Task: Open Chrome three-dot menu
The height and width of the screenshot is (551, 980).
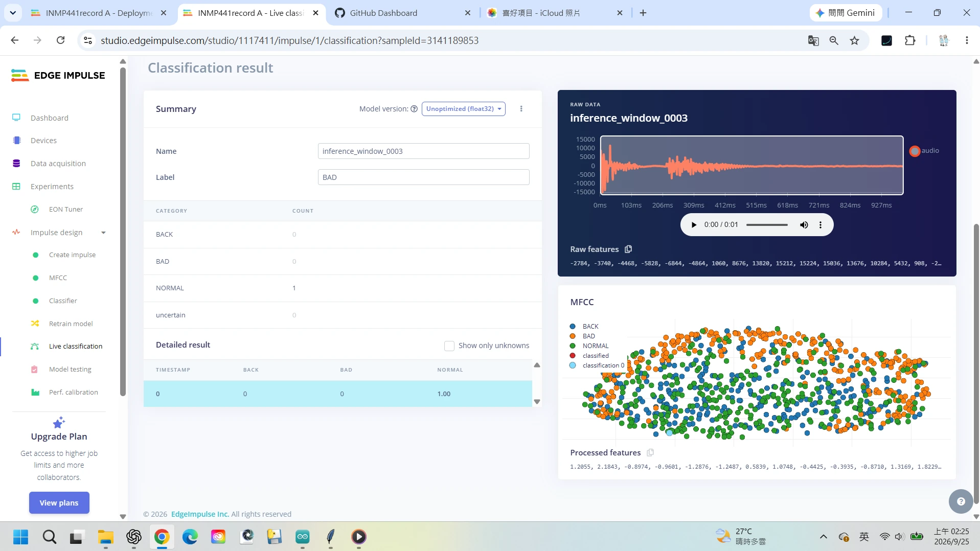Action: [967, 40]
